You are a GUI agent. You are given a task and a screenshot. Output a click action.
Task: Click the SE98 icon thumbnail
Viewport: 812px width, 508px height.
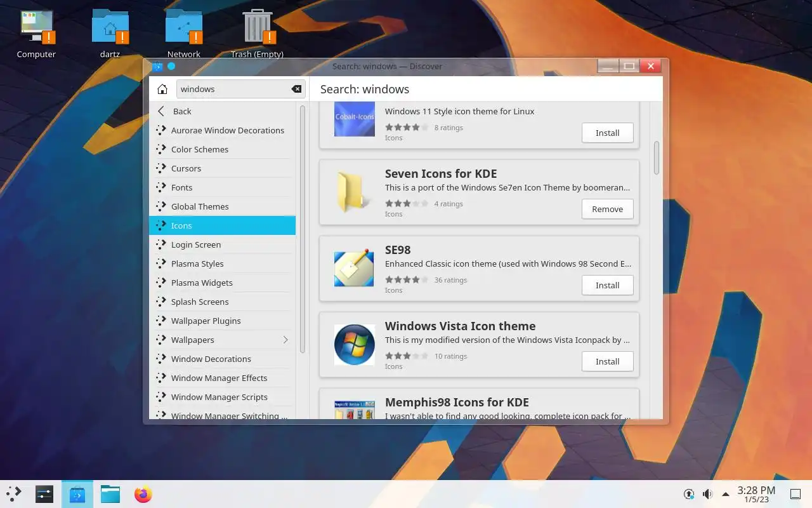coord(355,269)
